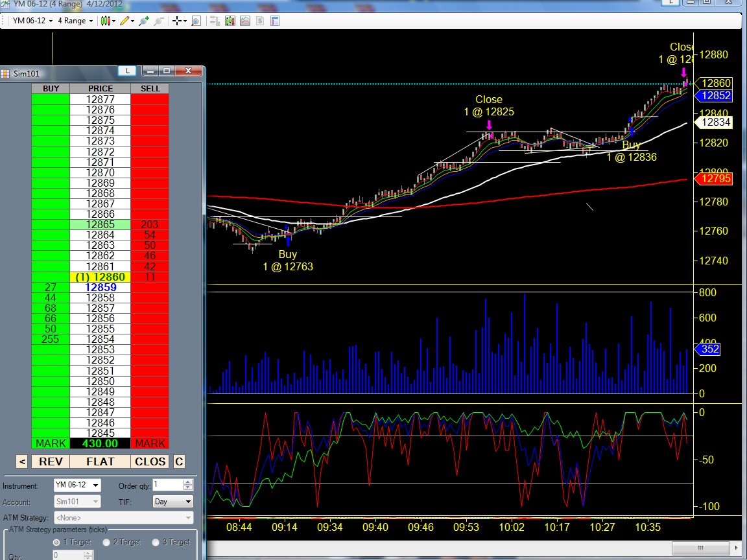Close the Sim101 window
Screen dimensions: 747x560
click(189, 71)
